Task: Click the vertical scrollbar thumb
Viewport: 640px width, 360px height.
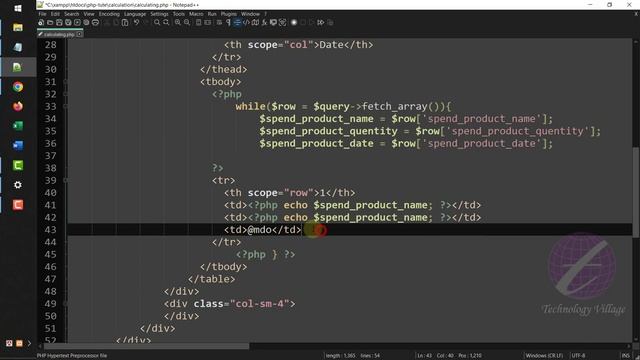Action: (x=636, y=192)
